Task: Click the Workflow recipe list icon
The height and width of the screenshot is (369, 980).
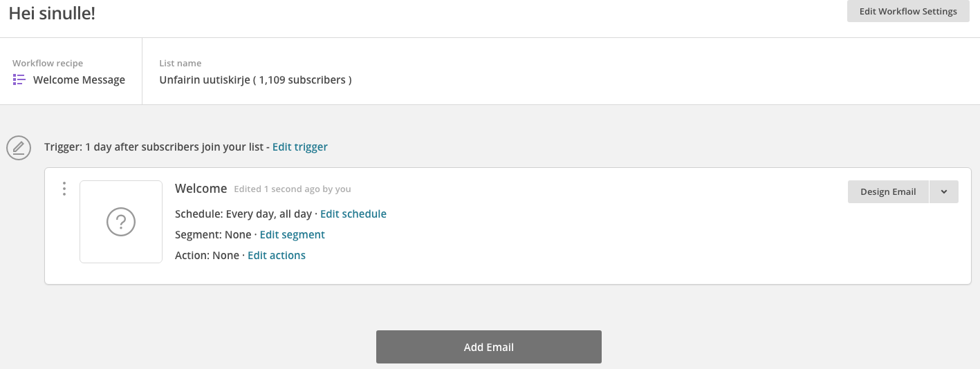Action: coord(19,80)
